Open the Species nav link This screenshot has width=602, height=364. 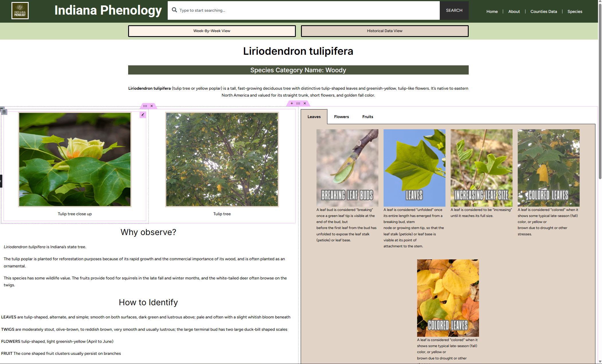pyautogui.click(x=575, y=11)
